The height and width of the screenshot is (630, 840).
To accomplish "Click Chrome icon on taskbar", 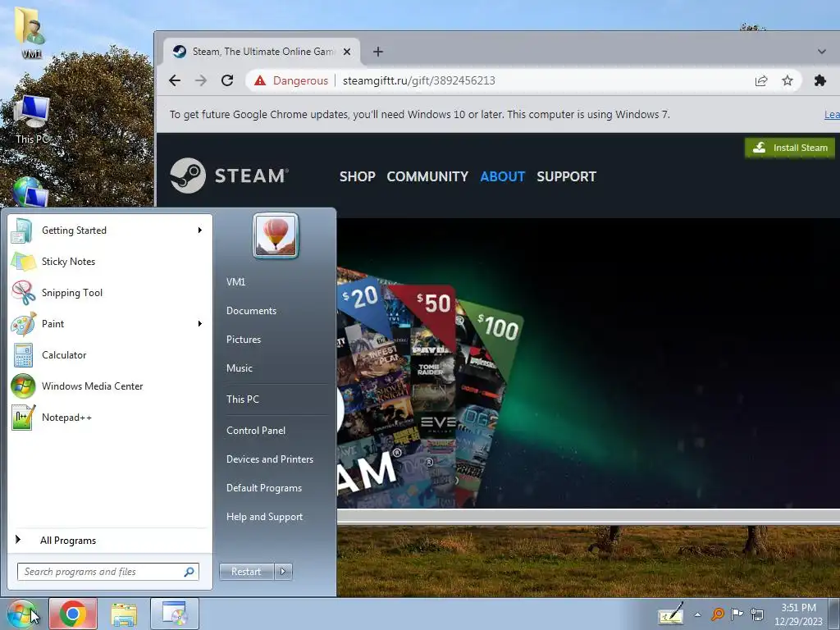I will [73, 614].
